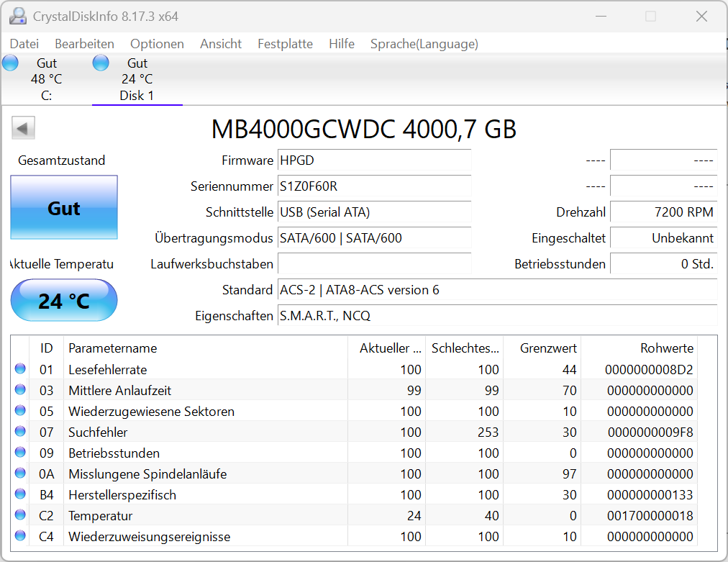Click the Gut overall health status button
The width and height of the screenshot is (728, 562).
[64, 208]
